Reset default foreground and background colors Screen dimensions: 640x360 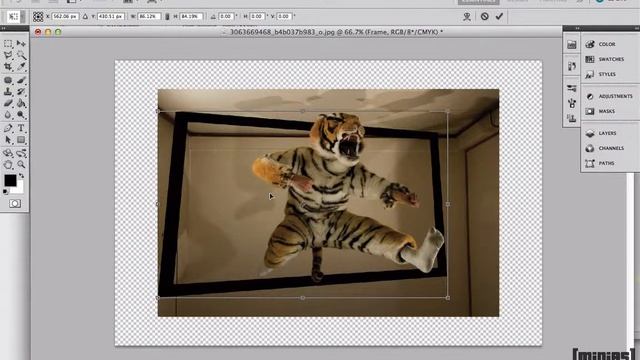pos(5,191)
